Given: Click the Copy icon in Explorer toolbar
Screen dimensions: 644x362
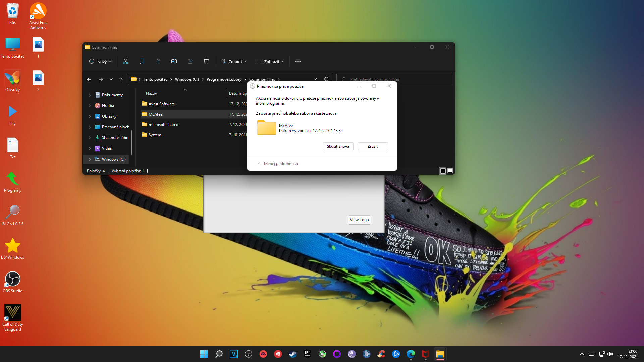Looking at the screenshot, I should click(x=142, y=61).
